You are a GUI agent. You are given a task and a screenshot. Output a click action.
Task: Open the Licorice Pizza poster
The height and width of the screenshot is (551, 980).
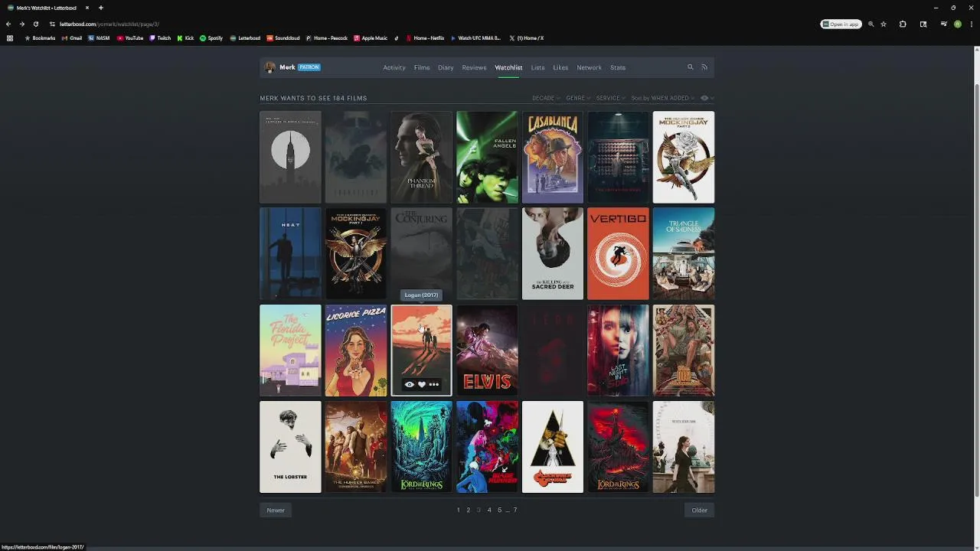(x=356, y=350)
